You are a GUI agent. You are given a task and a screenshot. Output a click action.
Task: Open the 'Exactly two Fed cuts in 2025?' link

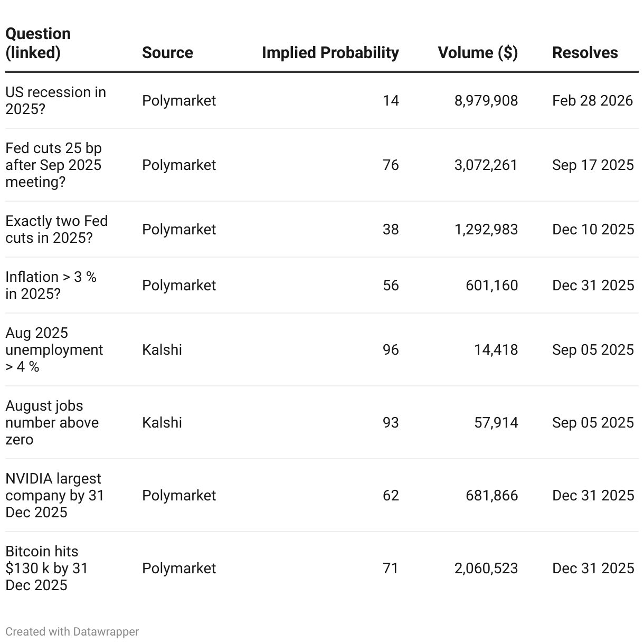point(56,229)
